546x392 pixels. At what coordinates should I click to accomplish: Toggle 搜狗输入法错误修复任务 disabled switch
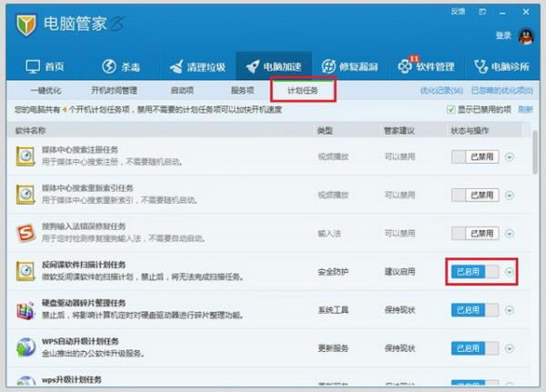pos(475,233)
